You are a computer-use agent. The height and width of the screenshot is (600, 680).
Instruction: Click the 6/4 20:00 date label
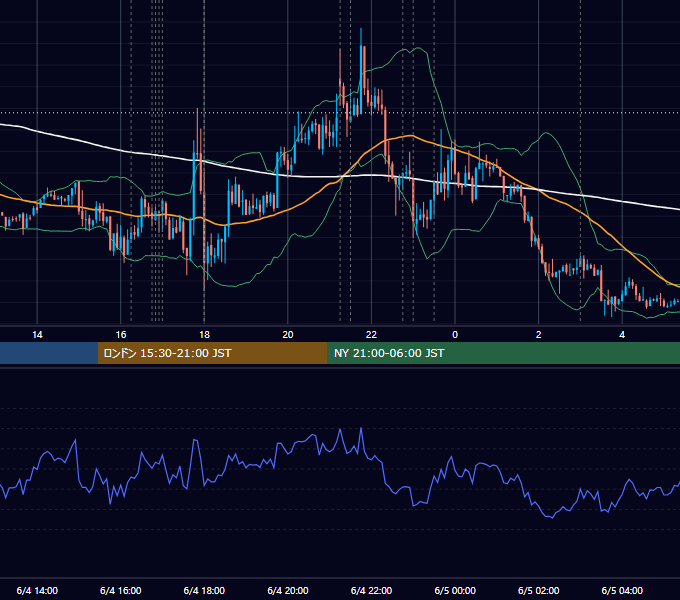(288, 590)
